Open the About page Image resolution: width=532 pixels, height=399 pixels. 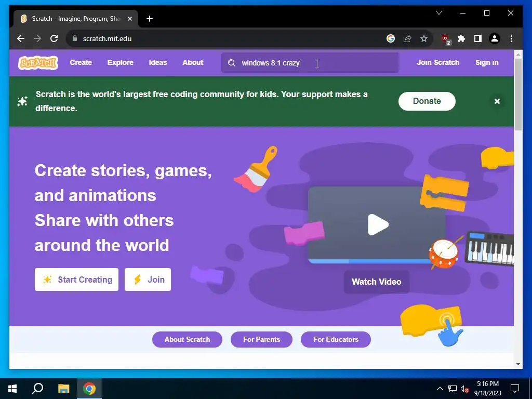pos(193,62)
